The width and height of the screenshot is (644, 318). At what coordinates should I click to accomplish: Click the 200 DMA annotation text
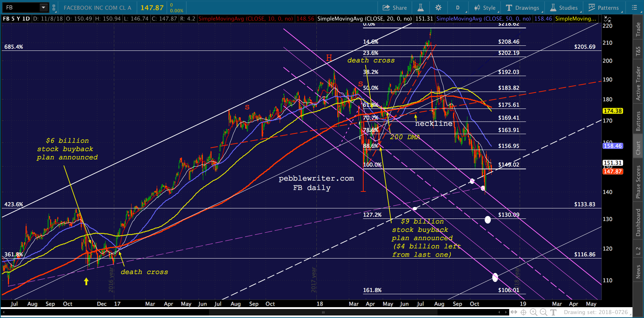pos(405,137)
